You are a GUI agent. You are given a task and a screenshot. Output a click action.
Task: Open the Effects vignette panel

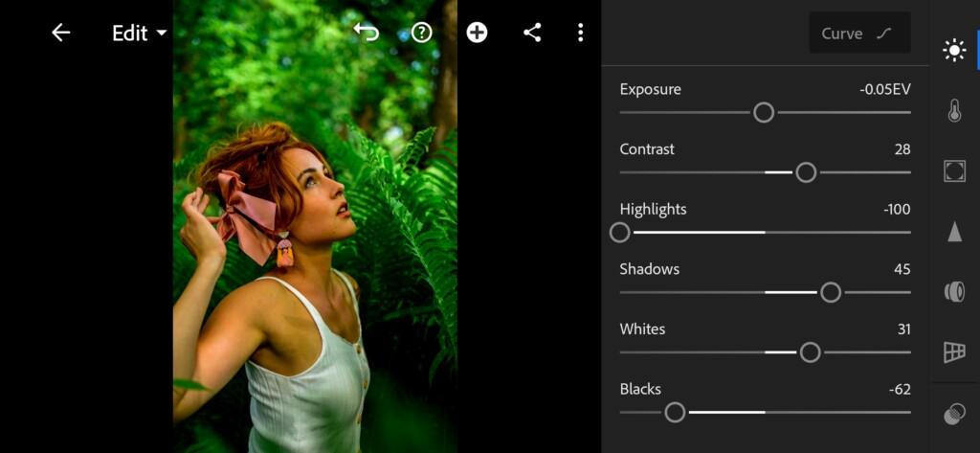[x=954, y=170]
